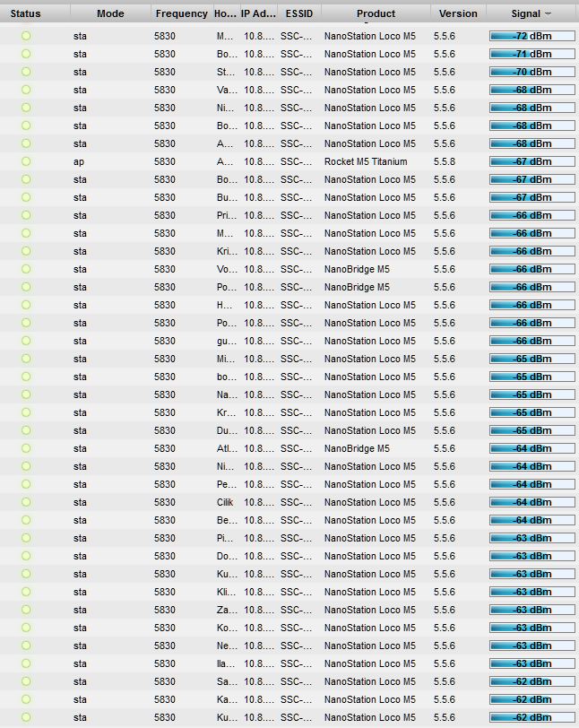579x728 pixels.
Task: Click version 5.5.6 in the gu... row
Action: pyautogui.click(x=445, y=341)
